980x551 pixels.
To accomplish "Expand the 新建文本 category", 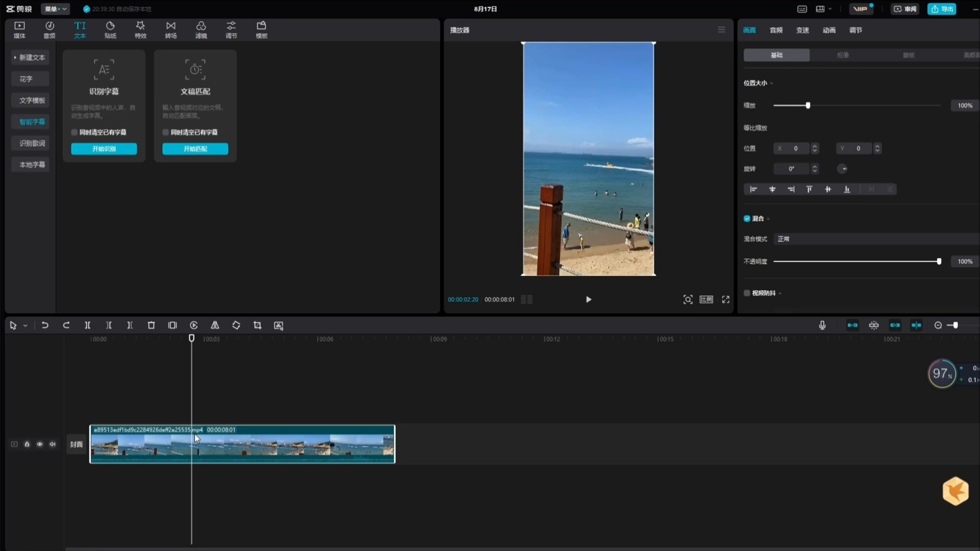I will (x=30, y=57).
